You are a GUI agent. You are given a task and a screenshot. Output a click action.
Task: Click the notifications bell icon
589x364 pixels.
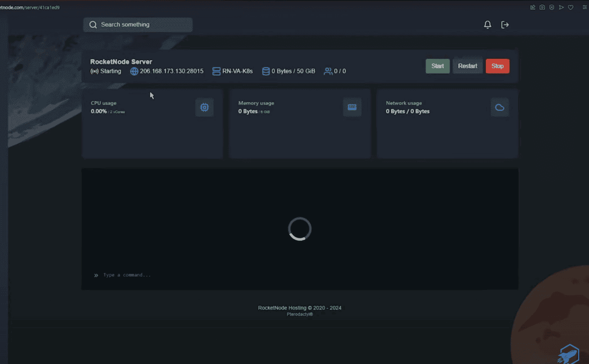tap(487, 25)
